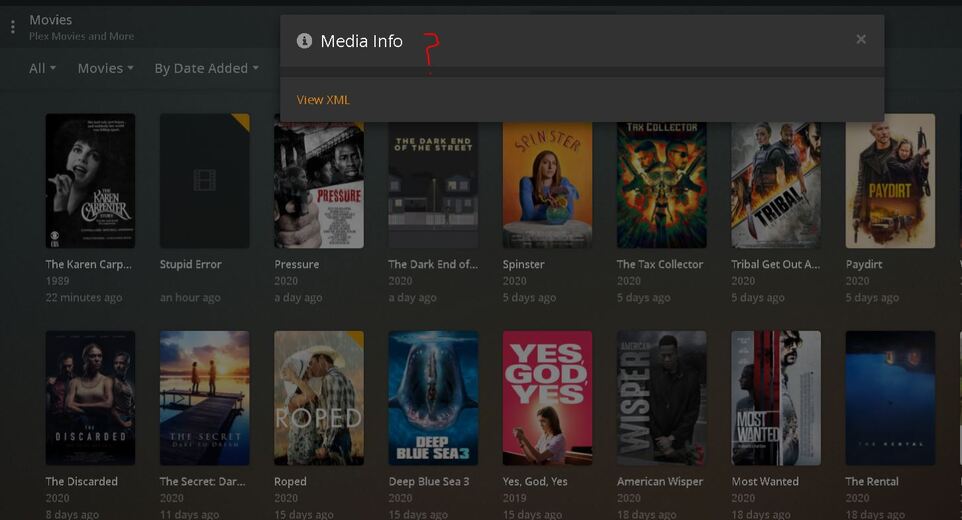
Task: Open the Most Wanted poster
Action: 775,398
